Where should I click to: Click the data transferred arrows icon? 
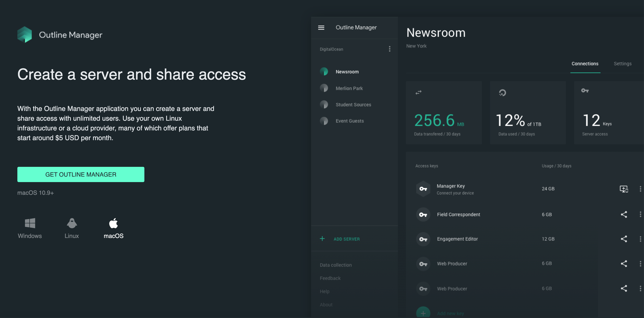point(418,93)
